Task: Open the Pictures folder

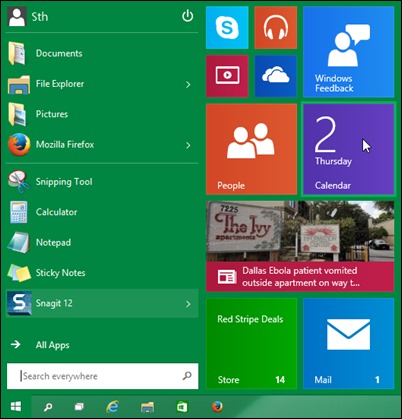Action: pos(102,114)
